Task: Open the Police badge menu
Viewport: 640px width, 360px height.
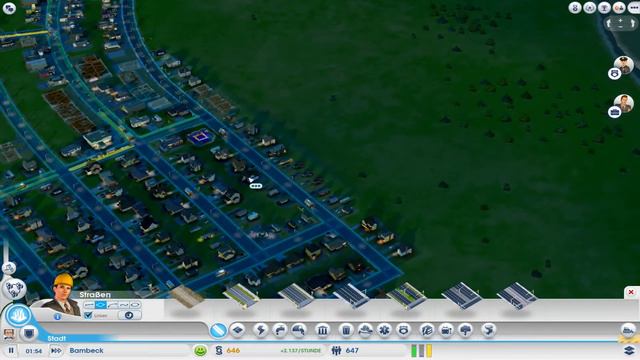Action: click(403, 330)
